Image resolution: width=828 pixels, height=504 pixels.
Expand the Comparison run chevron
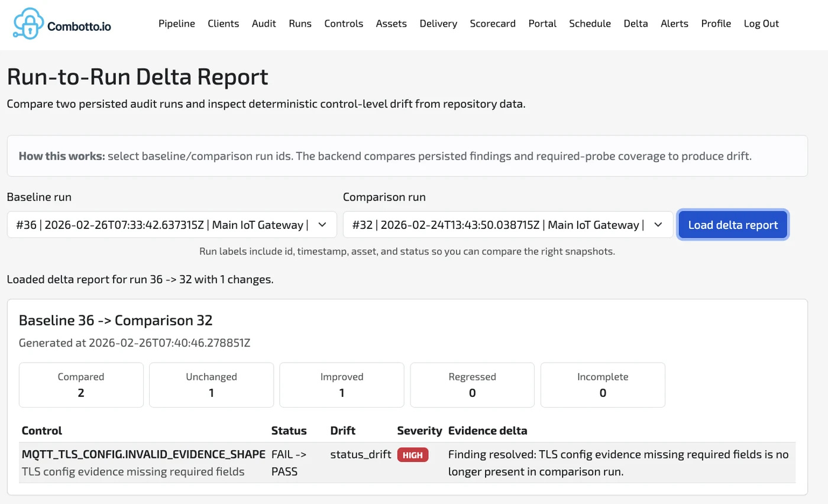[658, 225]
